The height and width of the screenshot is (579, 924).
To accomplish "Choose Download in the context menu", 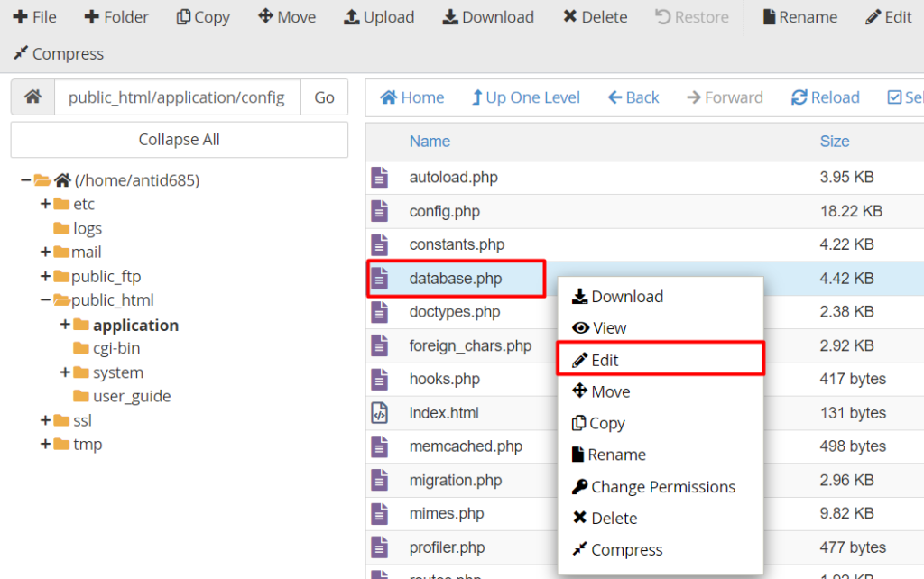I will 660,297.
